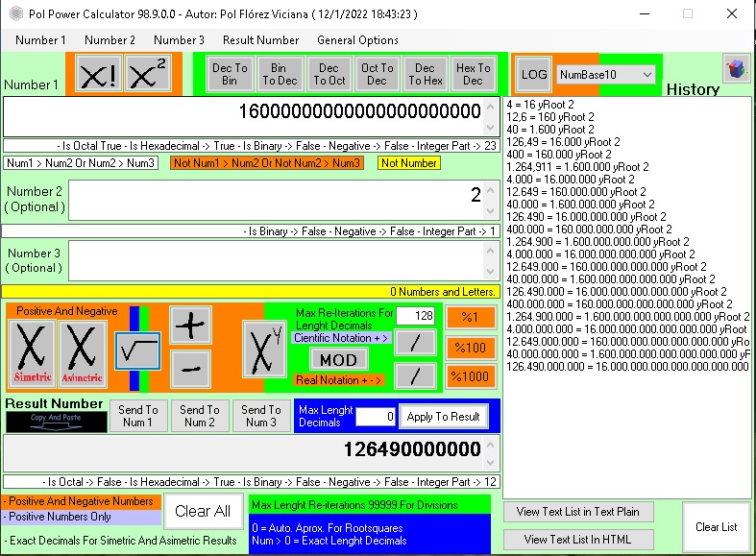Click the Asimetric multiply X button
The width and height of the screenshot is (756, 556).
[x=82, y=353]
